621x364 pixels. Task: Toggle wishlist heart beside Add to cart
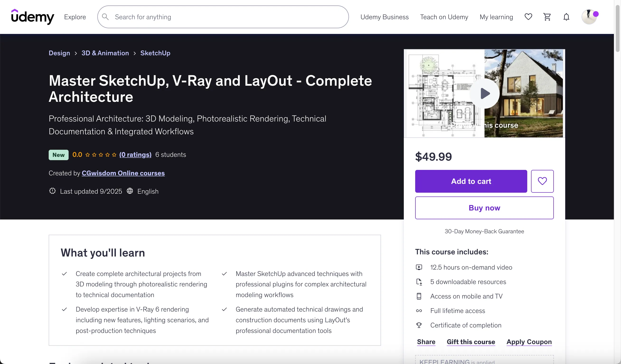(x=542, y=181)
